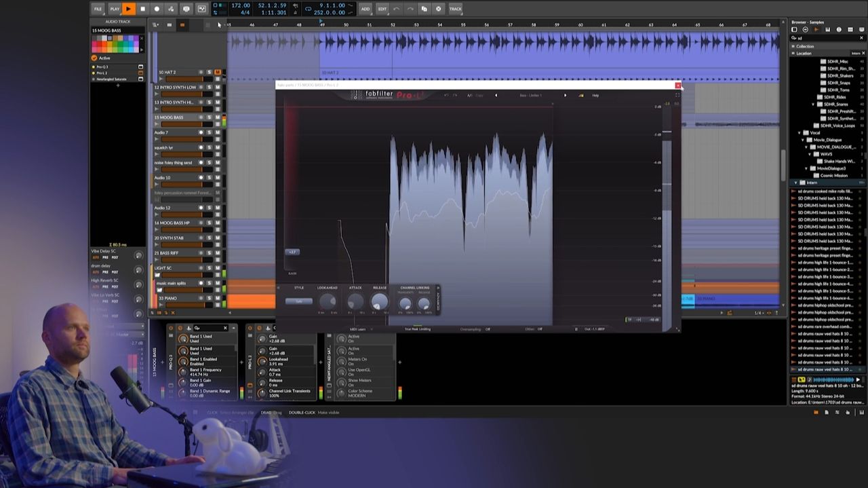Open the Pro-L STYLE selector button
This screenshot has height=488, width=868.
coord(298,301)
